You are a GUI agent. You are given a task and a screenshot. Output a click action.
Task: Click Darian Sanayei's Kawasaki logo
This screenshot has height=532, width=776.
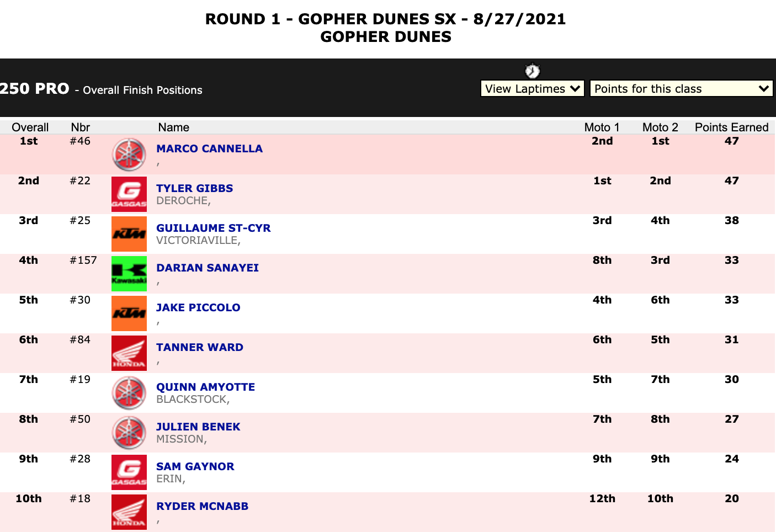click(129, 274)
